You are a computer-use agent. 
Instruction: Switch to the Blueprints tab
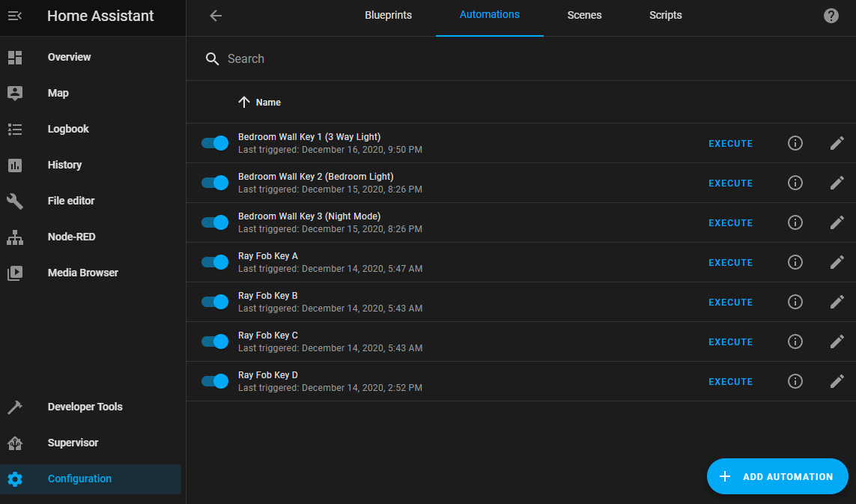388,16
